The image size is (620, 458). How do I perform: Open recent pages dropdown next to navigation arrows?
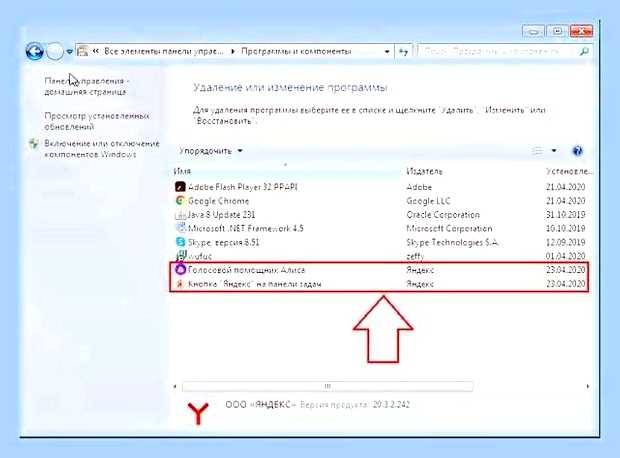click(x=70, y=52)
